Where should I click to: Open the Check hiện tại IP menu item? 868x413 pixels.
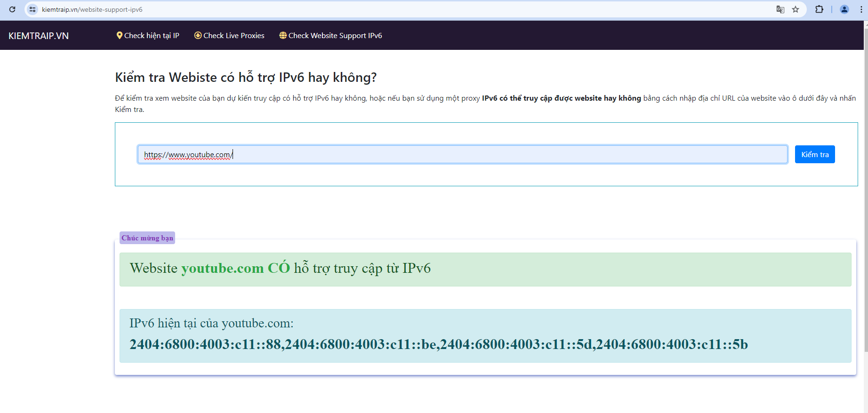click(x=148, y=36)
